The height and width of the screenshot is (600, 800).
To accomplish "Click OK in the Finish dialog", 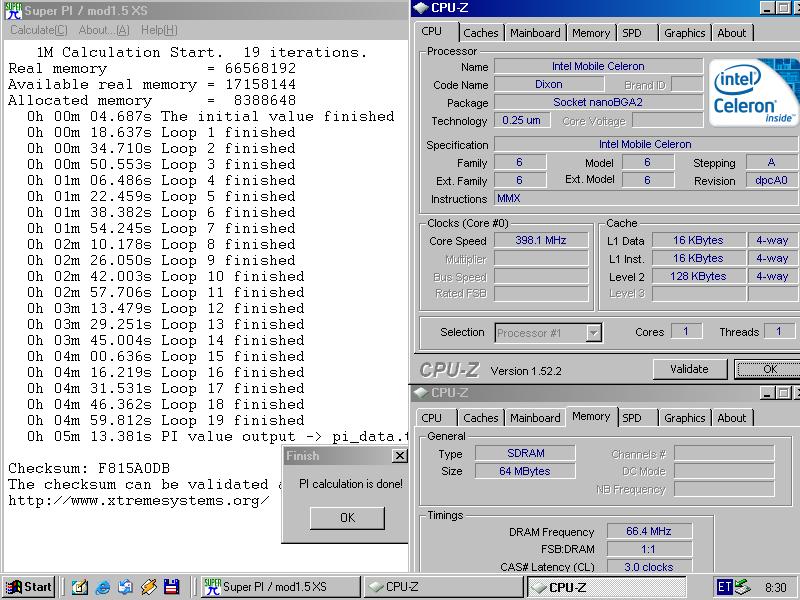I will click(x=347, y=518).
